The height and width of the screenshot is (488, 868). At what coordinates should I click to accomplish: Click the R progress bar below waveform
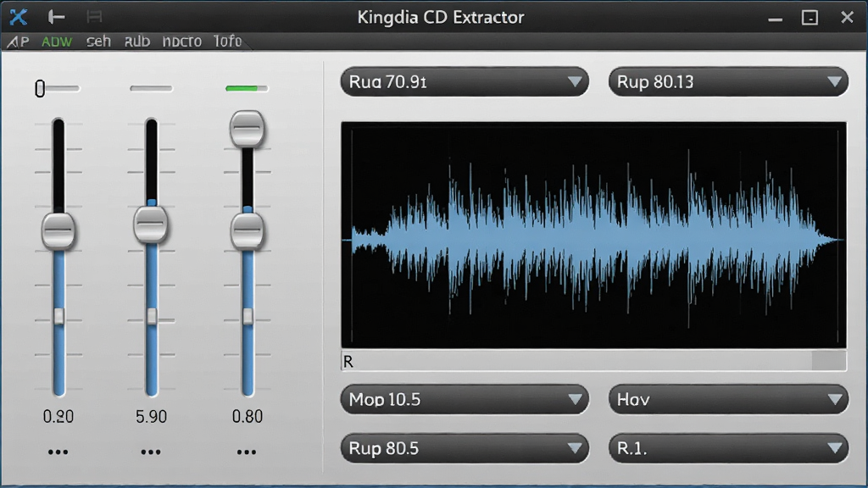(593, 361)
